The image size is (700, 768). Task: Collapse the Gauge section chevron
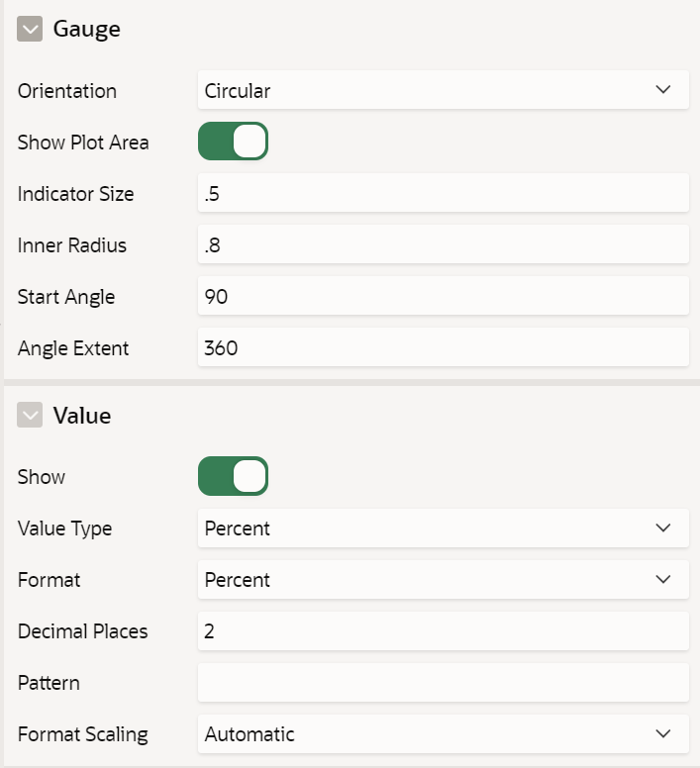tap(30, 30)
